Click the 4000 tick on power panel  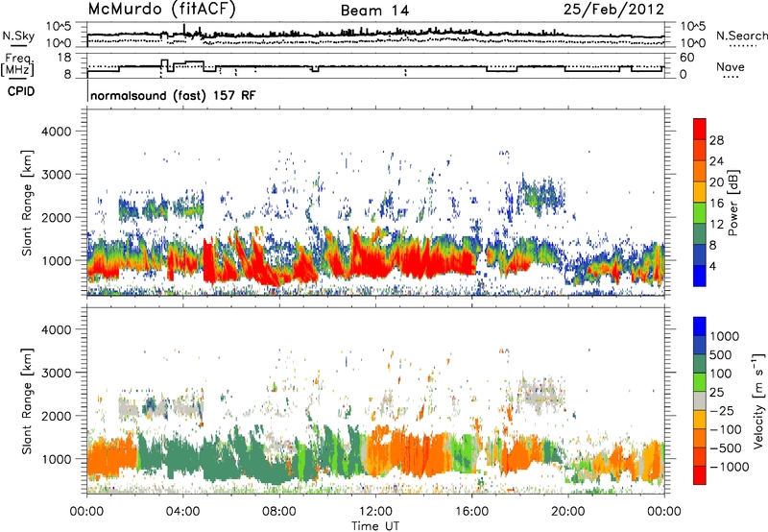click(x=56, y=132)
